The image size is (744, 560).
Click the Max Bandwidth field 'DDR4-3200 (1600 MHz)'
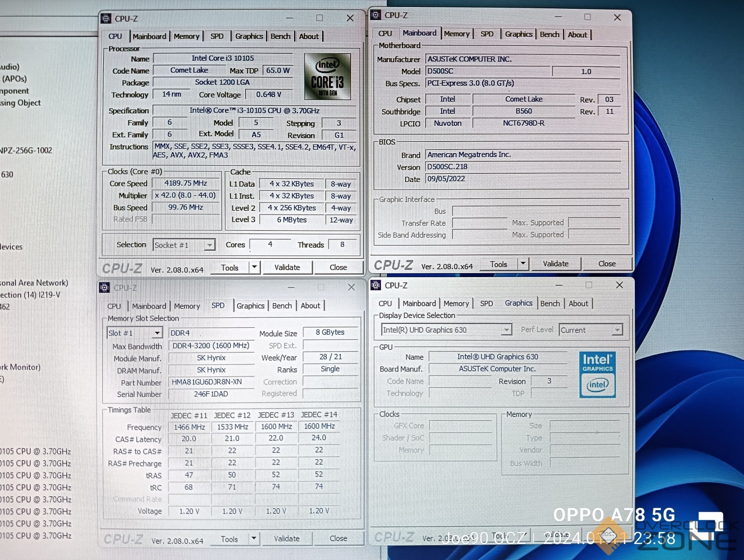click(x=211, y=346)
